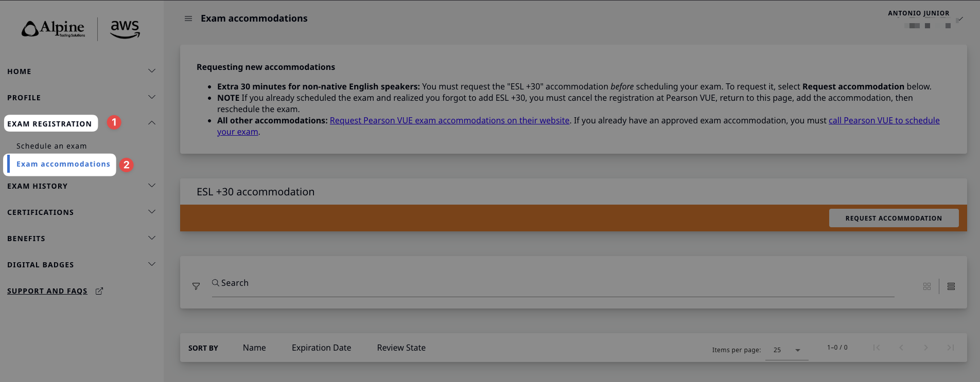Switch to list view layout icon

pos(951,286)
